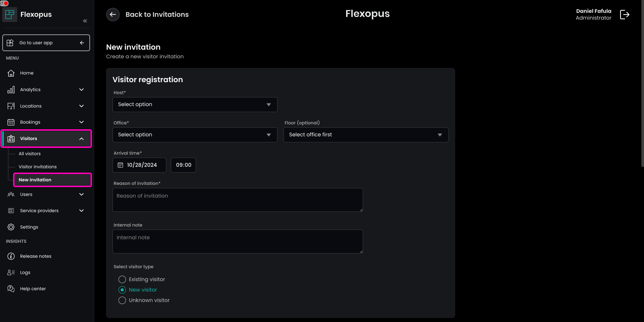Expand the Analytics menu chevron
Screen dimensions: 644x322
coord(81,90)
